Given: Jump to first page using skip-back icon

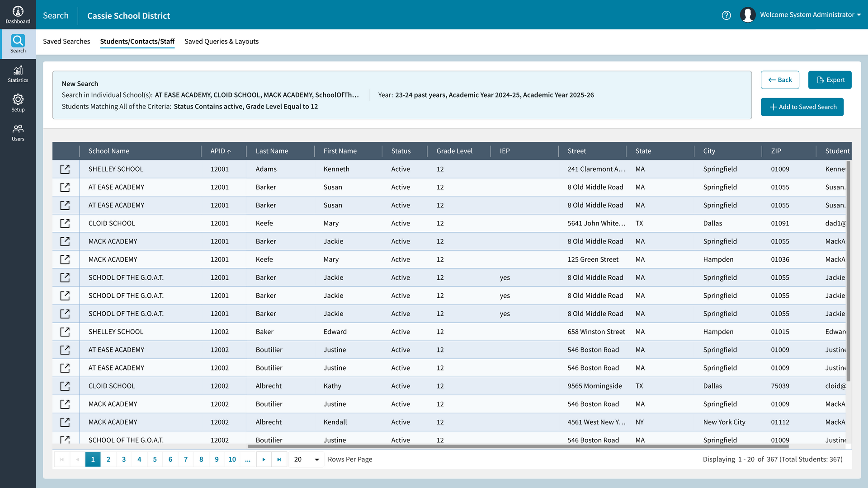Looking at the screenshot, I should coord(62,459).
